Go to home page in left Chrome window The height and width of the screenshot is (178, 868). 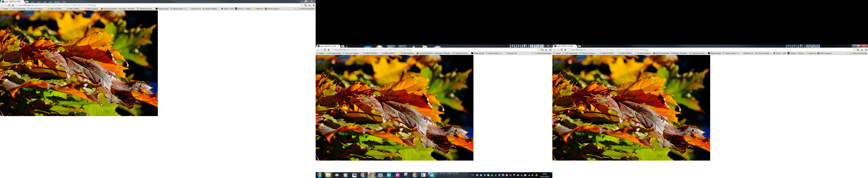[x=13, y=5]
